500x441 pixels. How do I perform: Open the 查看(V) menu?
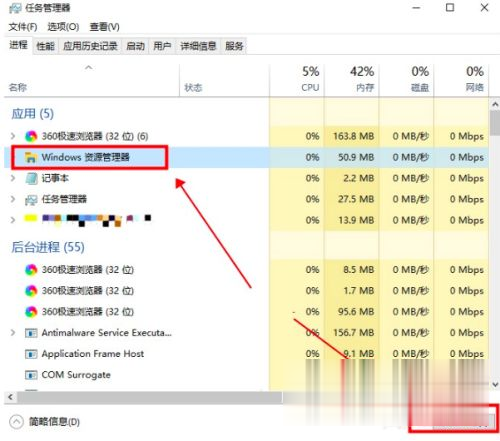click(x=104, y=27)
